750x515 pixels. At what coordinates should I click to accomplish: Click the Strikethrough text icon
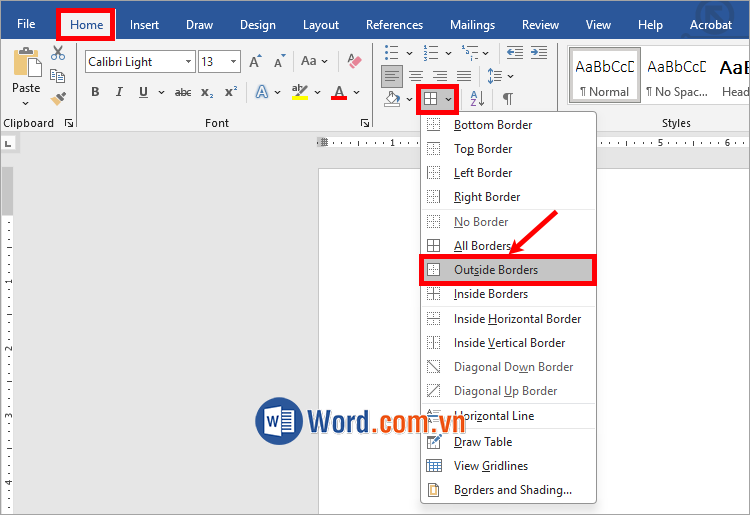(x=183, y=93)
